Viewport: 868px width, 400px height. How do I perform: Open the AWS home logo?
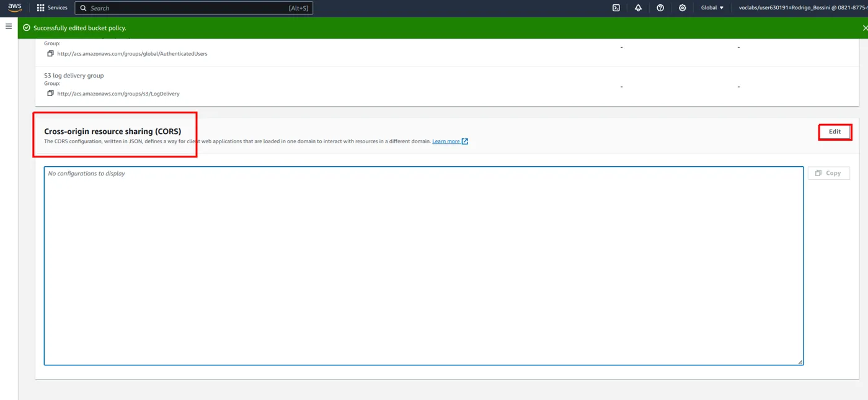coord(14,7)
